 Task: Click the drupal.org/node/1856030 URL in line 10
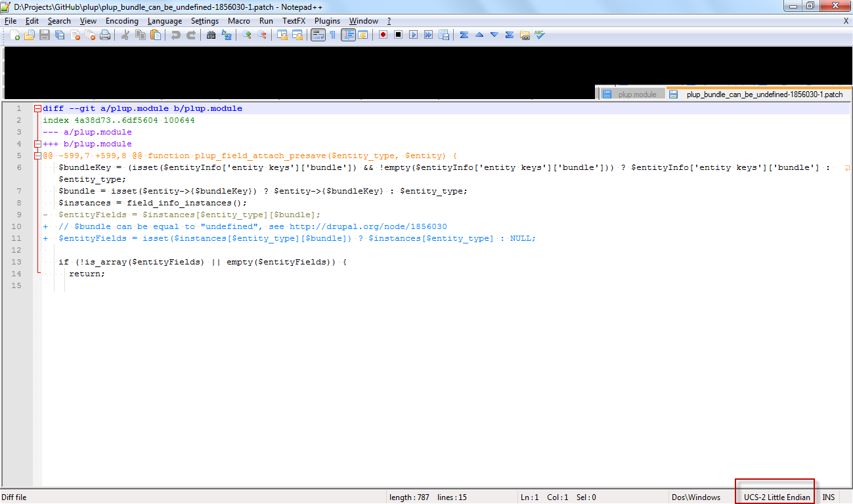coord(368,227)
